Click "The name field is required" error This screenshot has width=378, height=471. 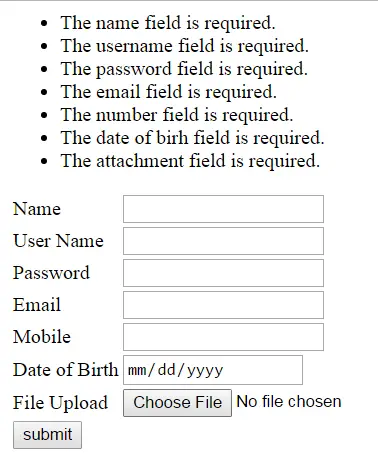click(168, 23)
